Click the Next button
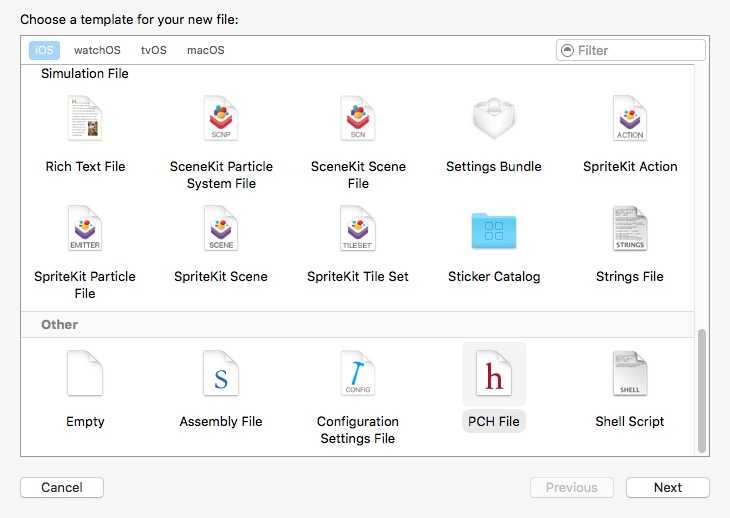 tap(668, 487)
